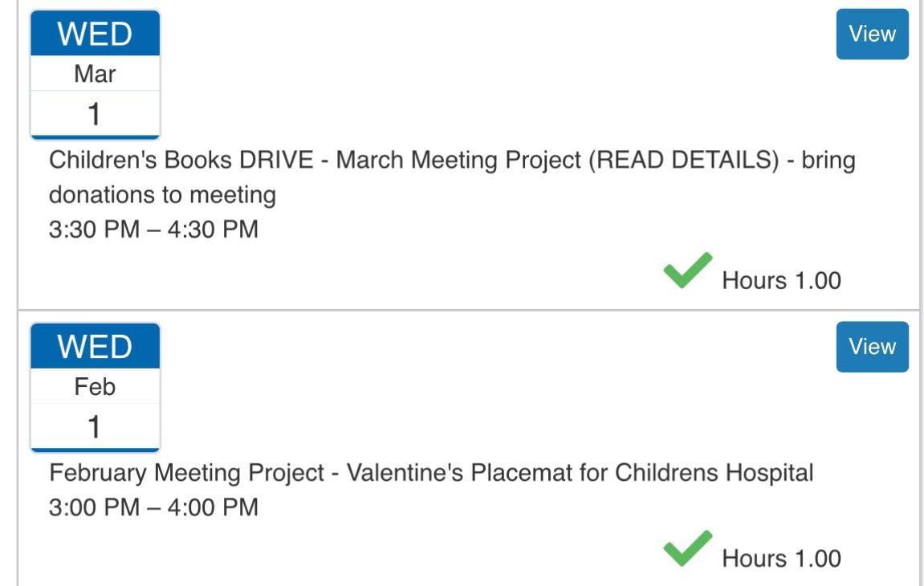Click Hours 1.00 on the February event
This screenshot has width=924, height=586.
[781, 559]
